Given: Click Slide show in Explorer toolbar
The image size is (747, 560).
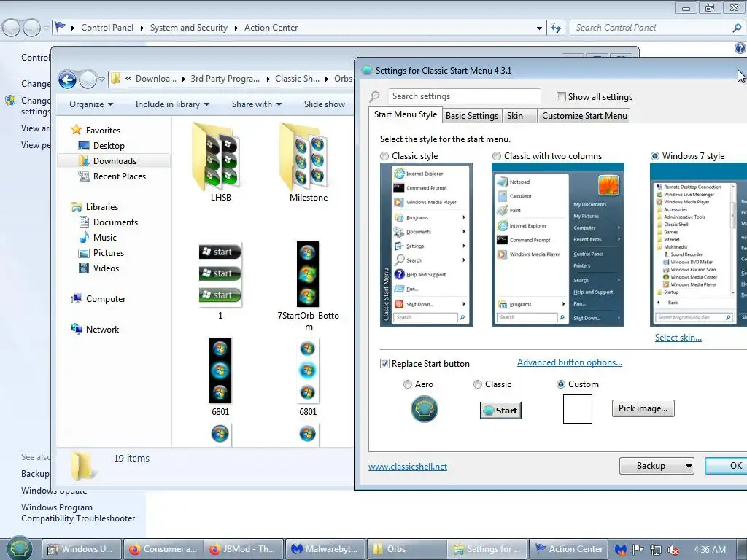Looking at the screenshot, I should pyautogui.click(x=325, y=104).
